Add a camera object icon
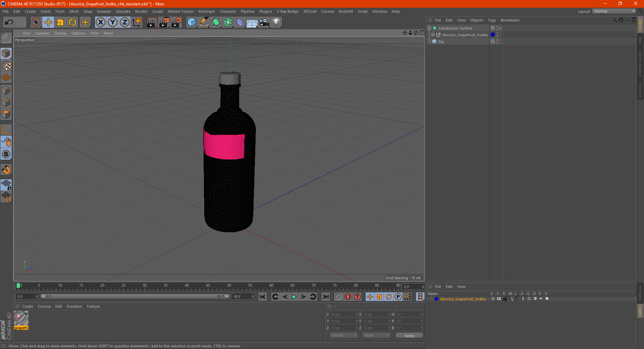The image size is (644, 349). (x=264, y=22)
